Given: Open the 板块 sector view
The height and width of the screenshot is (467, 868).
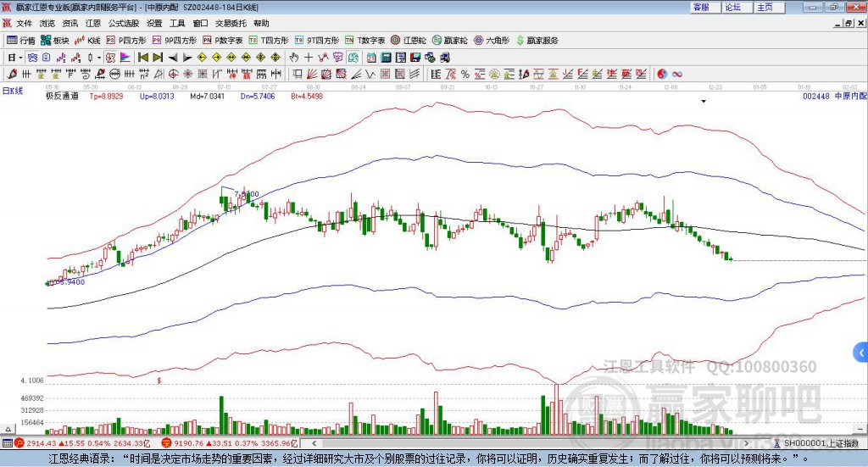Looking at the screenshot, I should point(54,41).
